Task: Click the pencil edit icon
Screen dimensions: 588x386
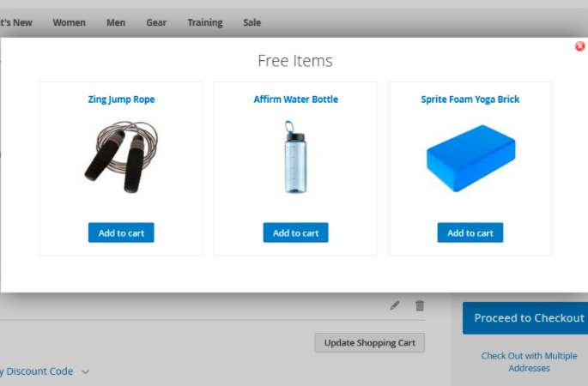Action: point(395,305)
